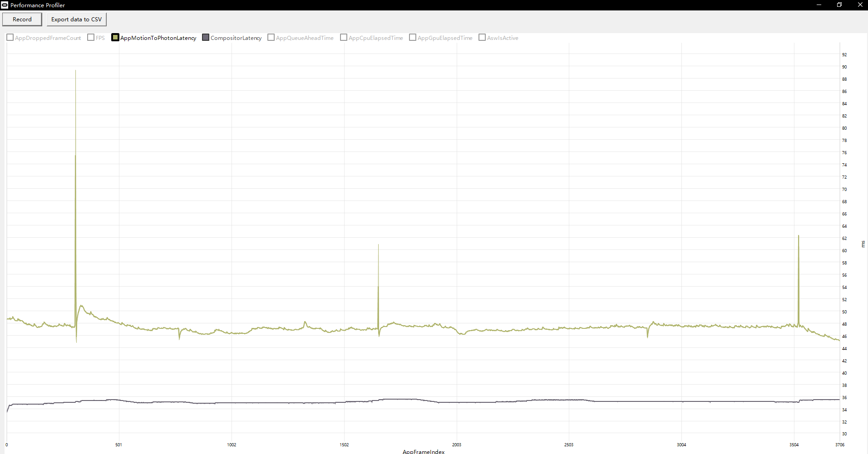
Task: Click the tallest latency spike peak
Action: click(75, 71)
